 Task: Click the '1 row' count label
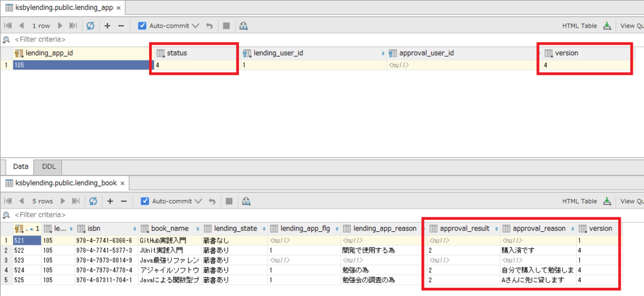[x=41, y=26]
